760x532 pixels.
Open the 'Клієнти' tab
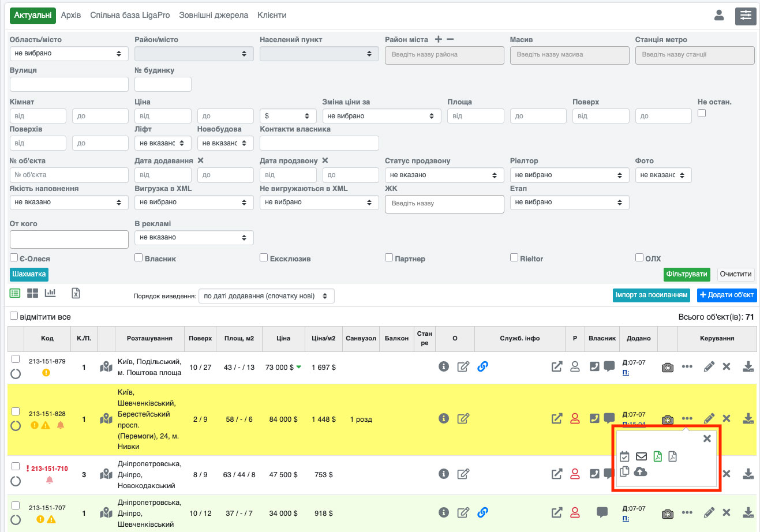(272, 15)
